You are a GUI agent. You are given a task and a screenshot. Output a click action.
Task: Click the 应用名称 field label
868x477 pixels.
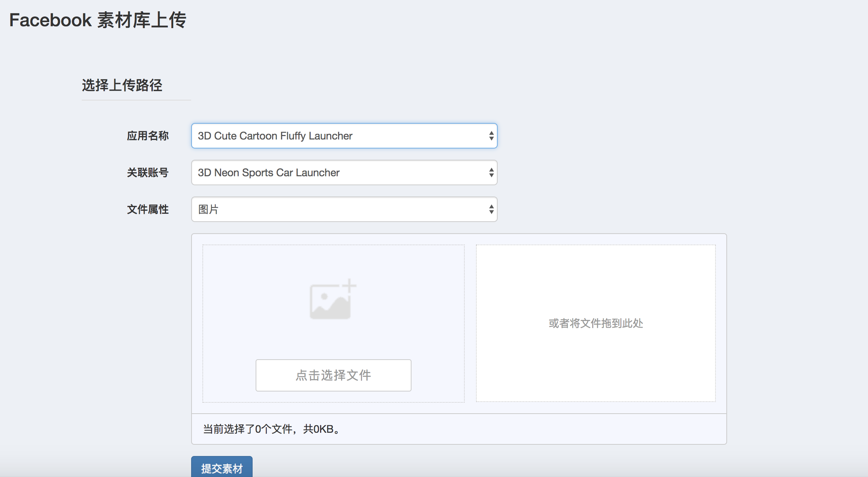(148, 136)
